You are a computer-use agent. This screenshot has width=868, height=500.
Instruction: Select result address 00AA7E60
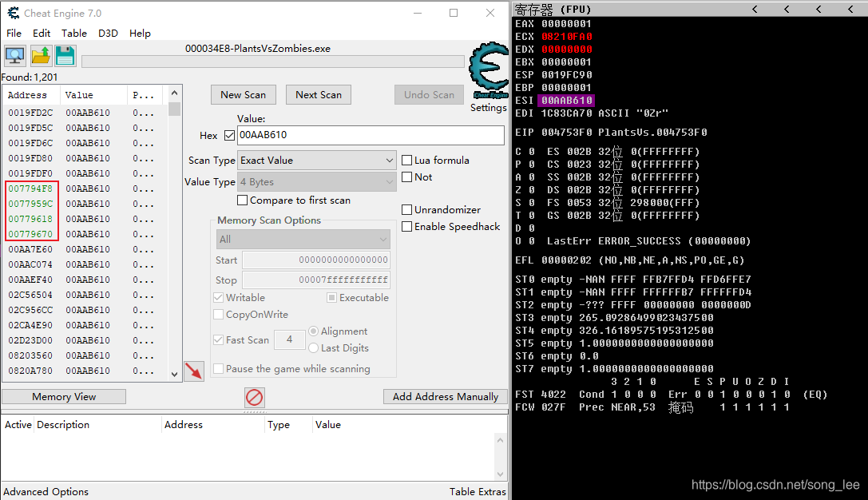point(30,249)
